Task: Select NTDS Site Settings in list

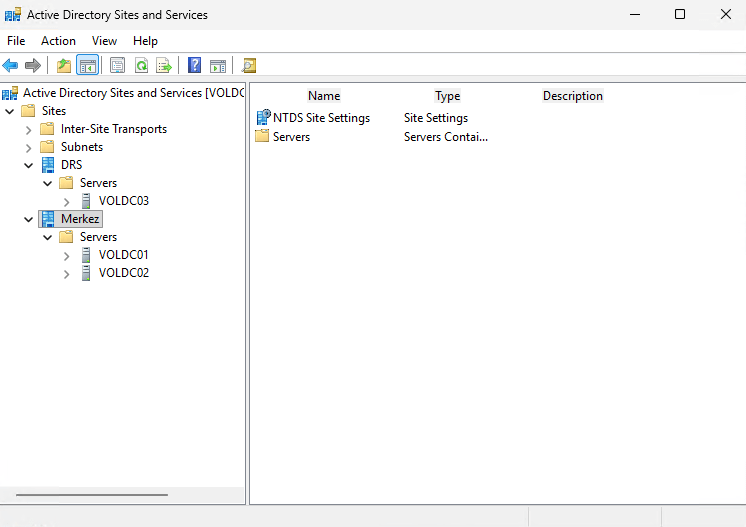Action: point(321,118)
